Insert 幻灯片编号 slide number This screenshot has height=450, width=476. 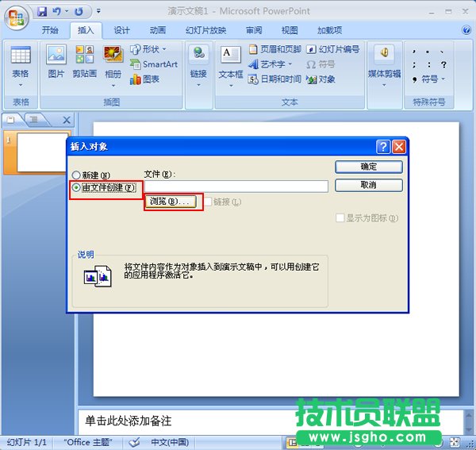pos(332,49)
